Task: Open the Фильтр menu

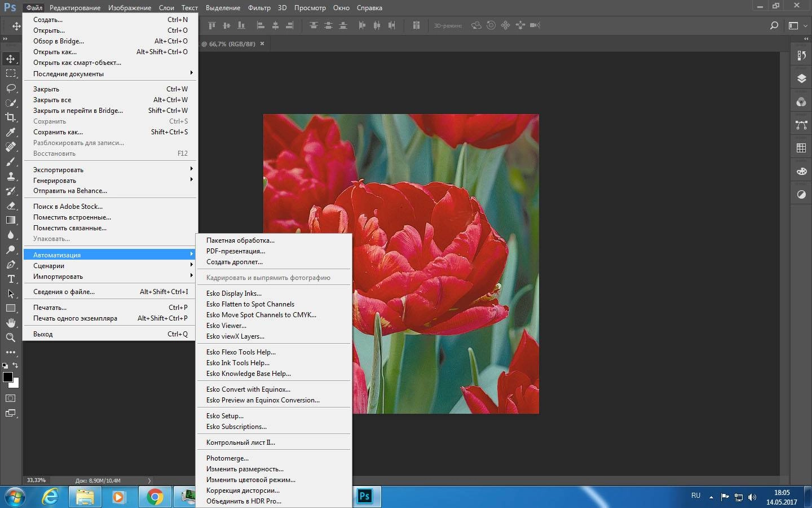Action: [259, 8]
